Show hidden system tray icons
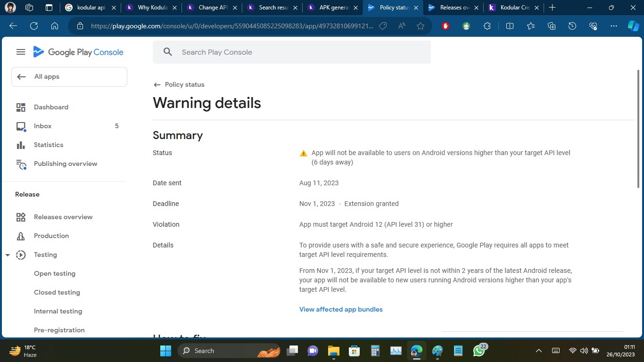 tap(539, 351)
